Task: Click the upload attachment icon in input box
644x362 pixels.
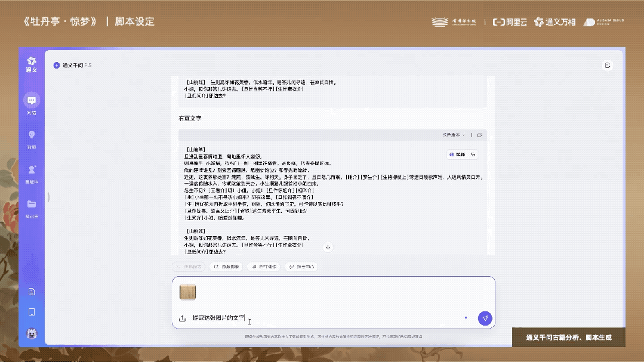Action: tap(182, 318)
